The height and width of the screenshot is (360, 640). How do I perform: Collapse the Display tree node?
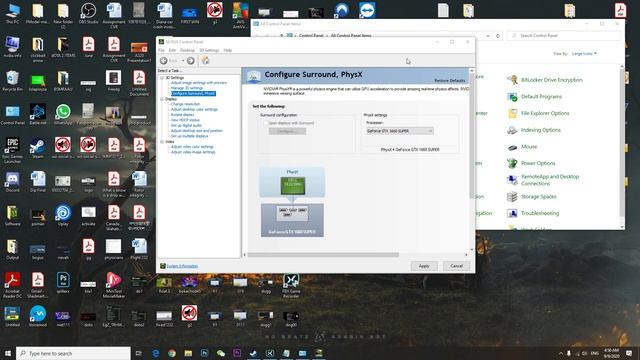click(162, 99)
